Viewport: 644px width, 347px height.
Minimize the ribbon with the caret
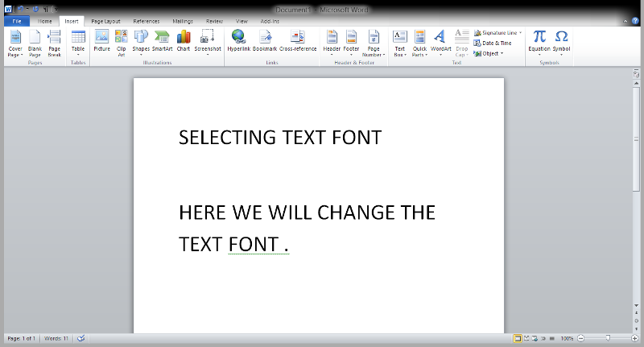coord(625,21)
